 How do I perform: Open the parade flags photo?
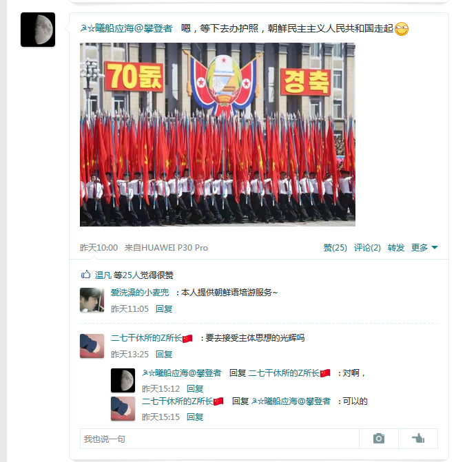[x=218, y=134]
